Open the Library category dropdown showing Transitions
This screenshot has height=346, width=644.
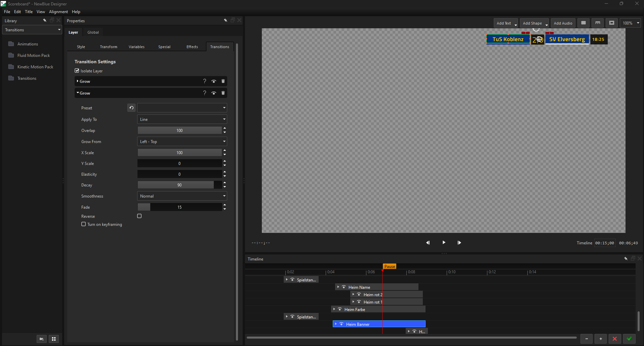tap(32, 30)
